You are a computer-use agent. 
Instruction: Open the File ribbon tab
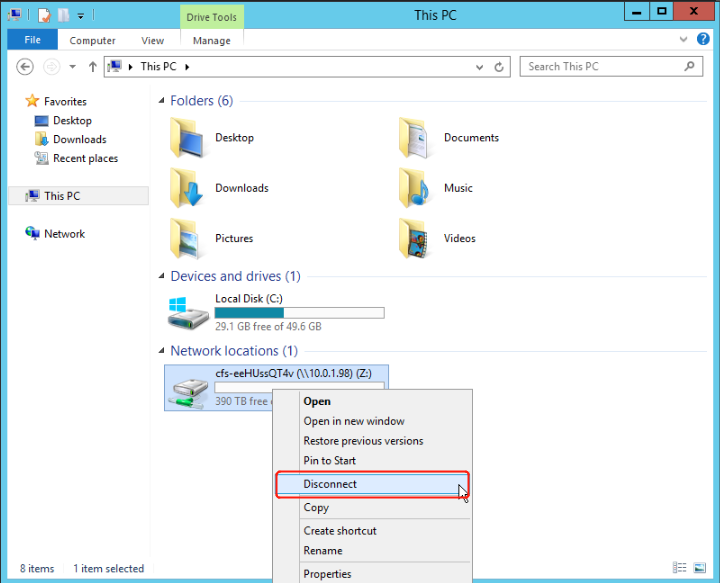[33, 40]
